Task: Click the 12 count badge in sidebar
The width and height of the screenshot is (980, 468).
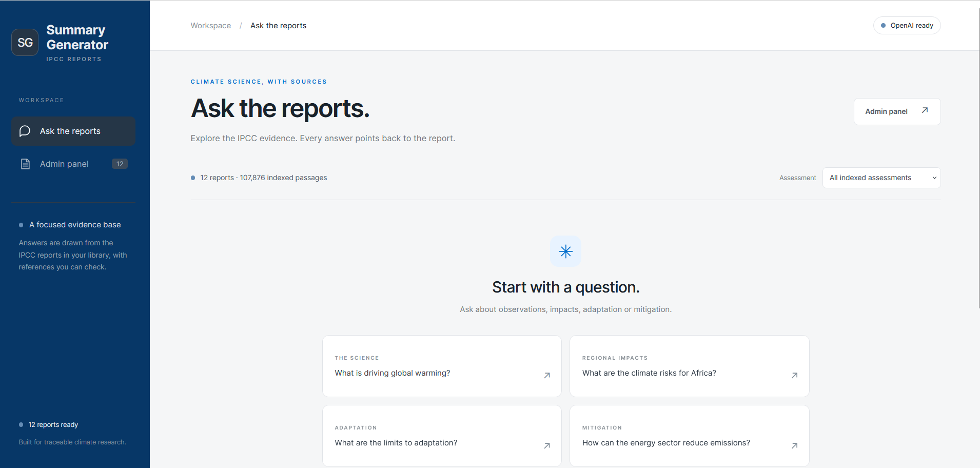Action: (120, 164)
